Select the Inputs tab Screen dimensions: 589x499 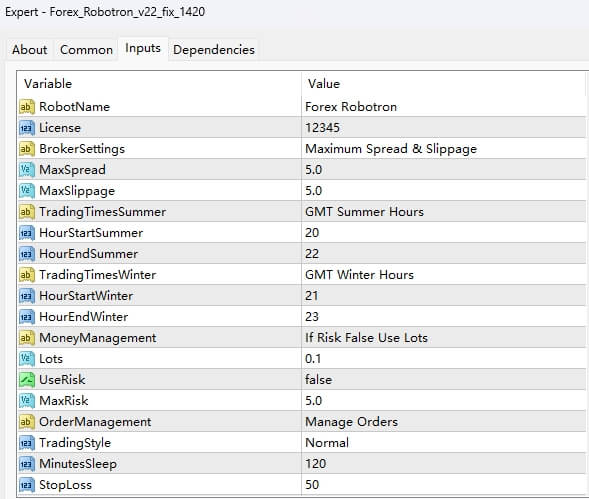[x=143, y=48]
